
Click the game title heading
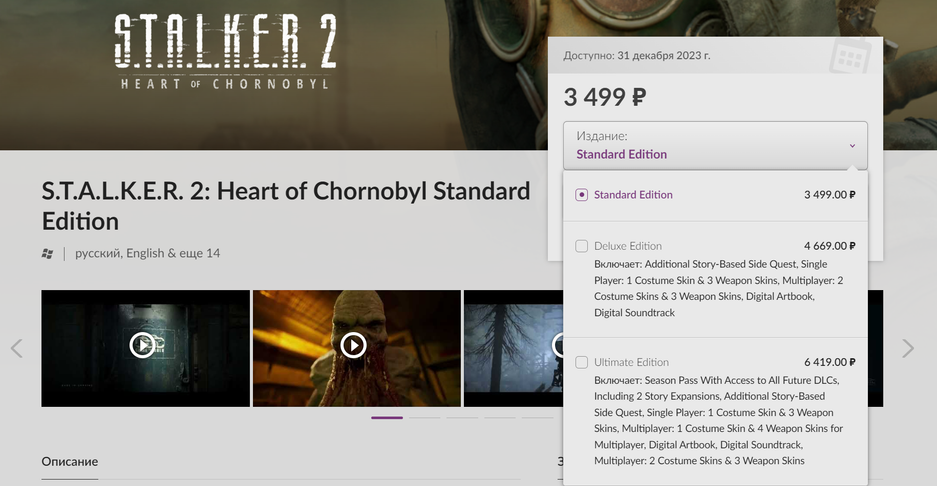(x=285, y=205)
